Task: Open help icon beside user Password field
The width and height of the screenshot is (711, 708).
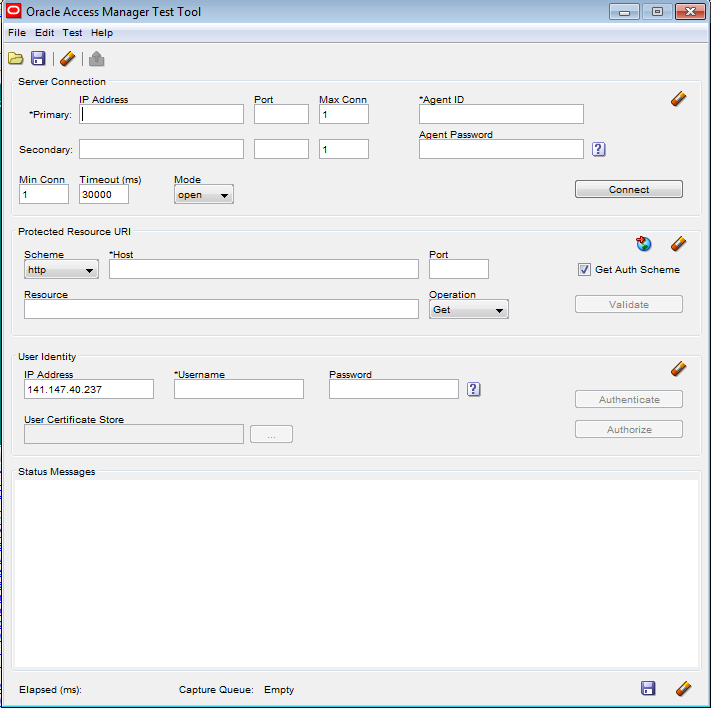Action: pos(474,389)
